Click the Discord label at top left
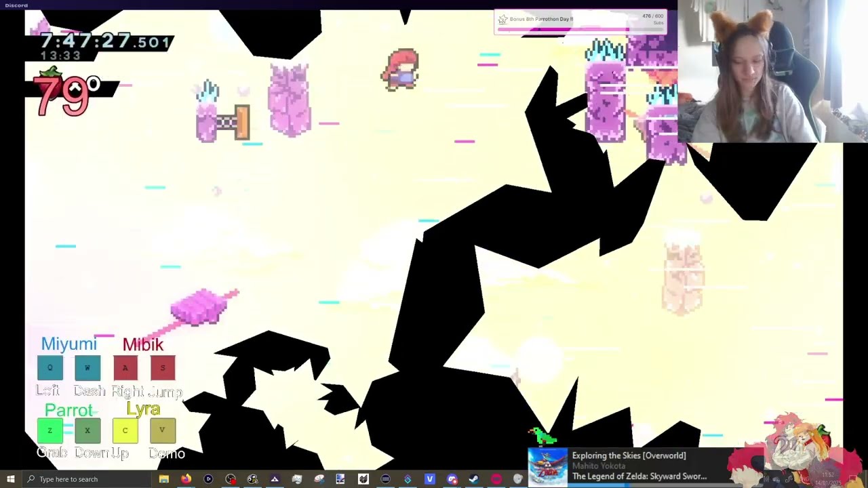This screenshot has width=868, height=488. 16,5
